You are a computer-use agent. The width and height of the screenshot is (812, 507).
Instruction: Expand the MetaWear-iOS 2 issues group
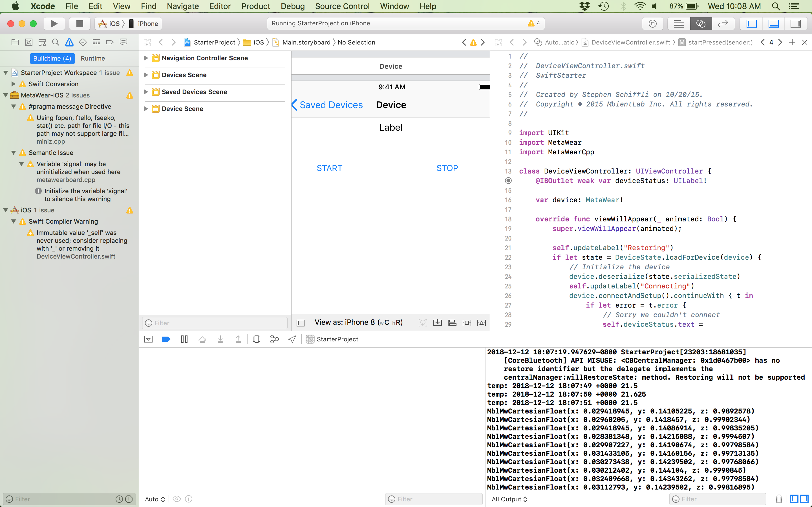tap(5, 95)
